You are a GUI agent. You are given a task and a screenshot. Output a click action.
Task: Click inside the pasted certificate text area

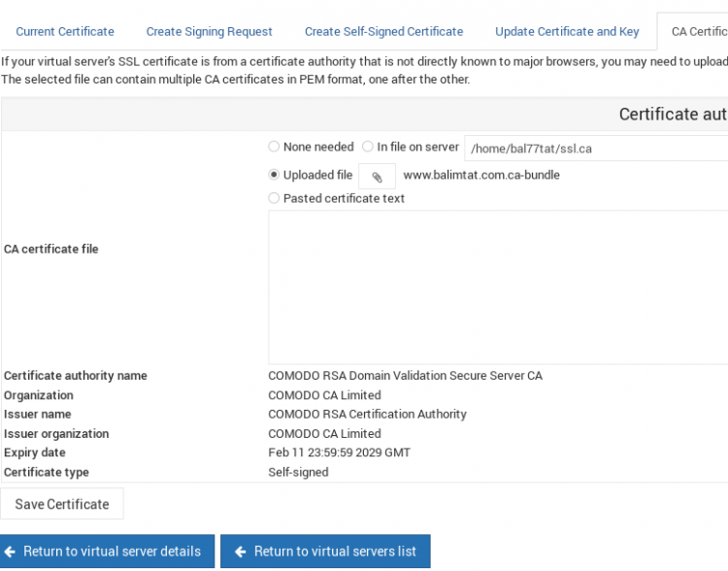[497, 286]
